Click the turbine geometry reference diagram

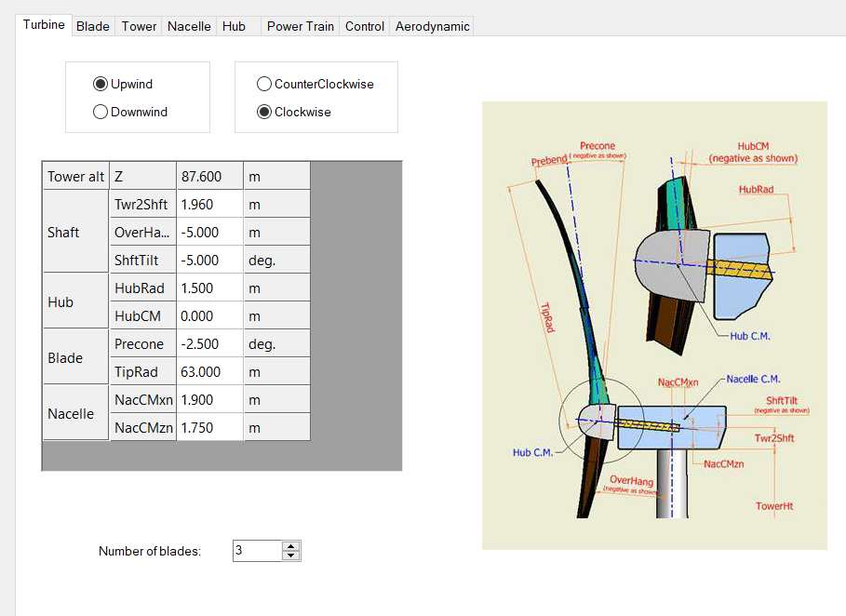(x=654, y=325)
